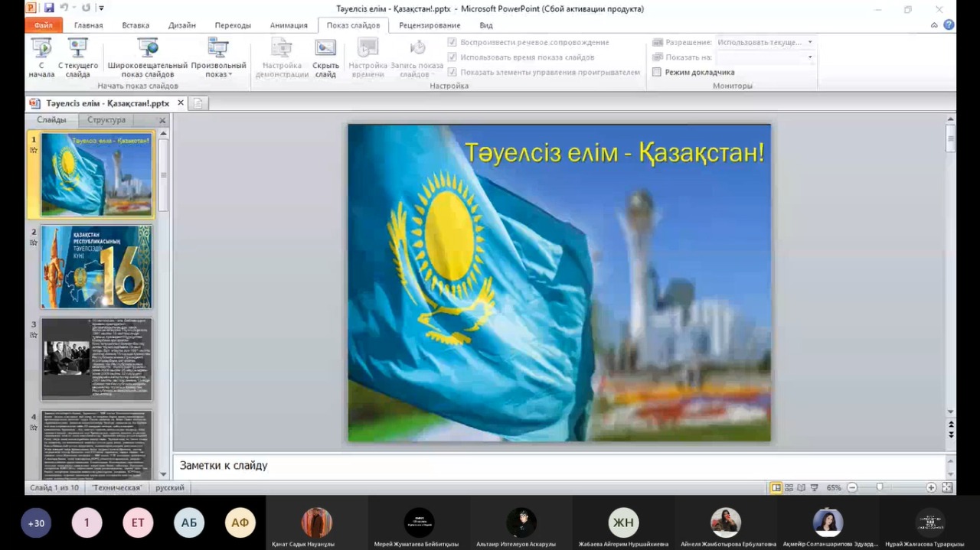
Task: Click the Скрыть слайд button
Action: (x=325, y=58)
